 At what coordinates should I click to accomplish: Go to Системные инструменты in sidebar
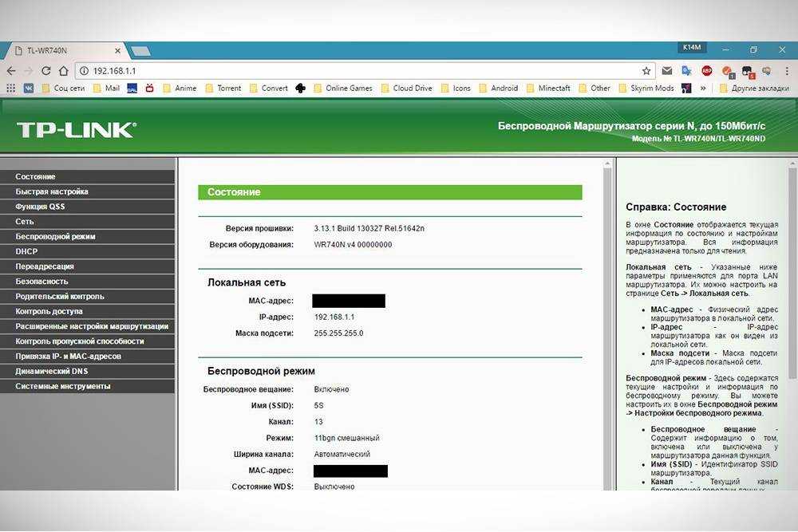click(x=63, y=386)
